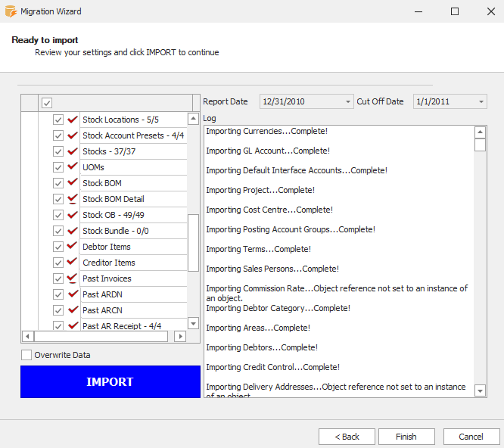Click the red checkmark beside Stocks - 37/37

coord(73,151)
